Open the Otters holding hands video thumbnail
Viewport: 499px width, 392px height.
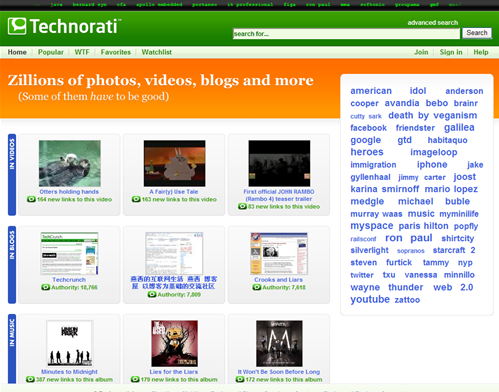tap(70, 163)
